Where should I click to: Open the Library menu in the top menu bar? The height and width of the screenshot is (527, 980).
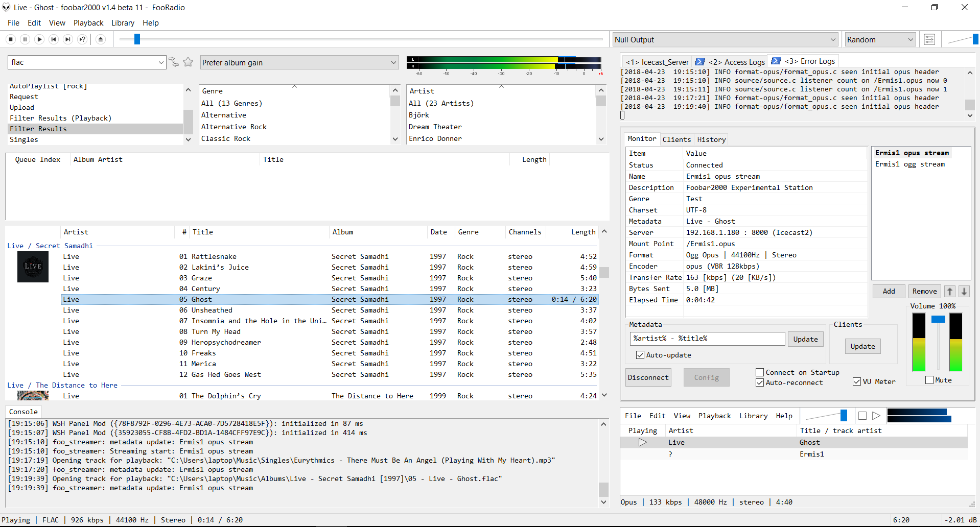pos(123,23)
